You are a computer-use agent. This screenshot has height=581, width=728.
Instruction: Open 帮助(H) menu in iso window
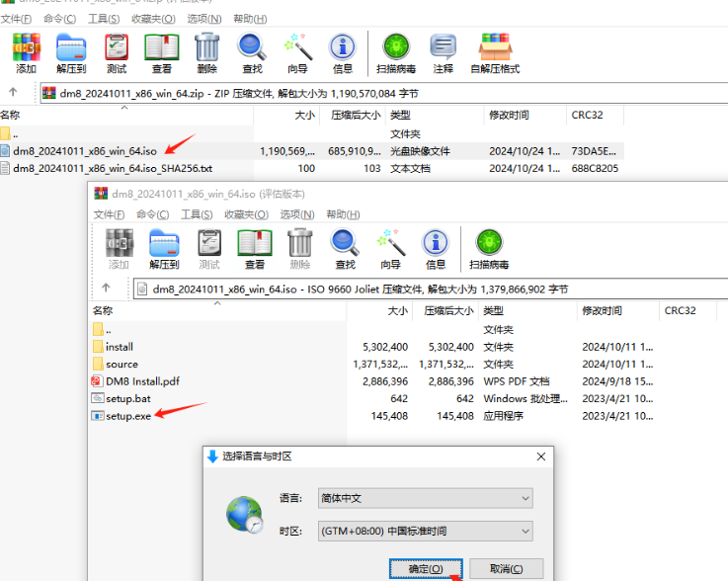point(343,214)
